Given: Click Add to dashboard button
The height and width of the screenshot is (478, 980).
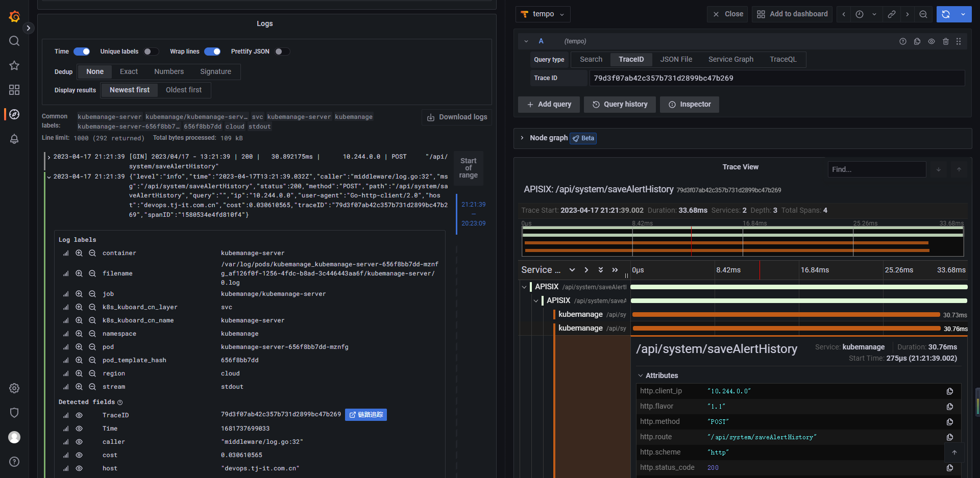Looking at the screenshot, I should pyautogui.click(x=792, y=14).
